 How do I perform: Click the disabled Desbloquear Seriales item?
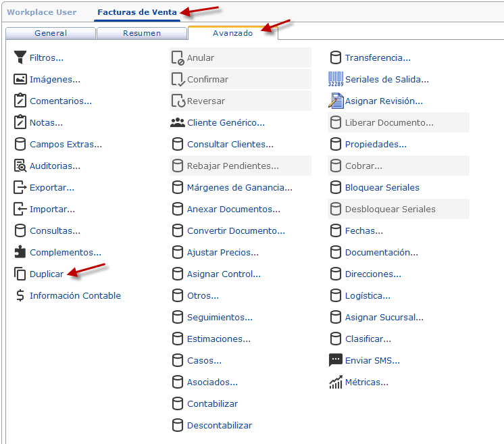399,209
